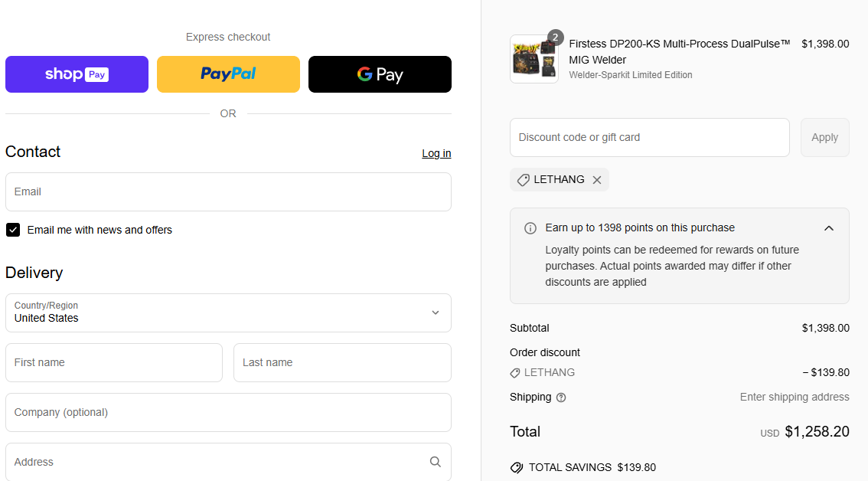Viewport: 868px width, 481px height.
Task: Focus the Email input field
Action: [x=228, y=191]
